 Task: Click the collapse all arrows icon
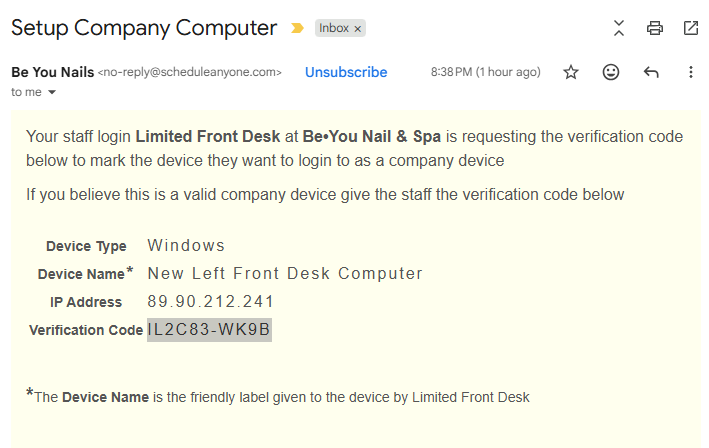619,28
